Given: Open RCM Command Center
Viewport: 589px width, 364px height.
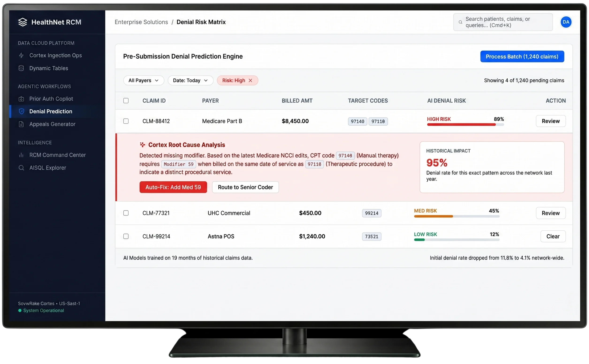Looking at the screenshot, I should (57, 155).
